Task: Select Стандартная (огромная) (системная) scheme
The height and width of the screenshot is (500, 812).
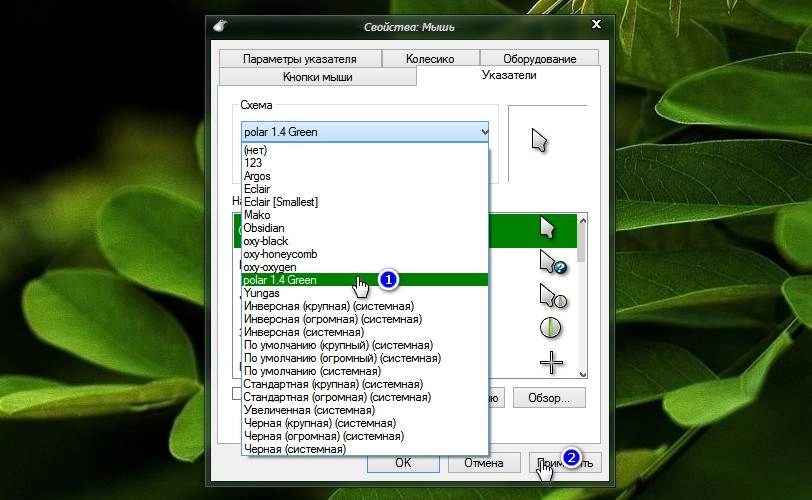Action: [365, 397]
